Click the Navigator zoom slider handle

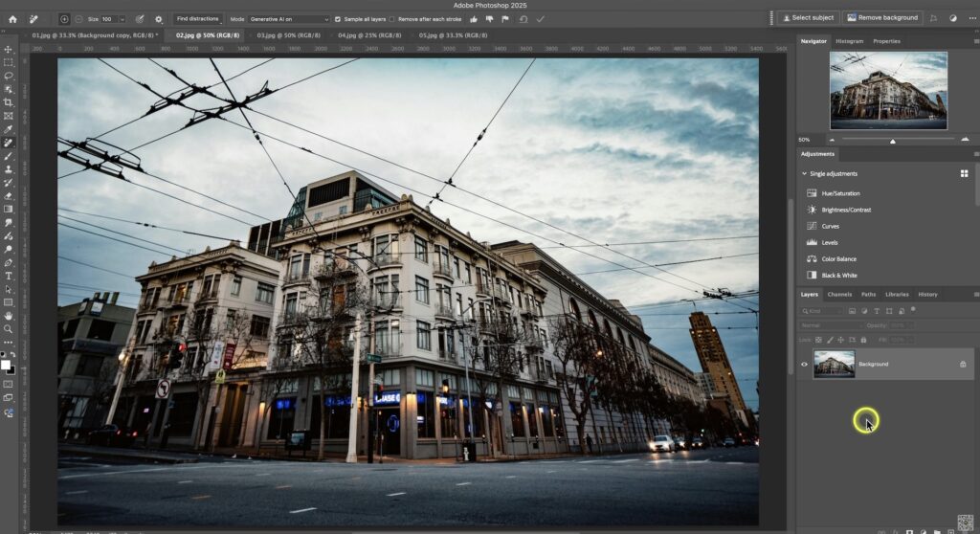point(893,141)
